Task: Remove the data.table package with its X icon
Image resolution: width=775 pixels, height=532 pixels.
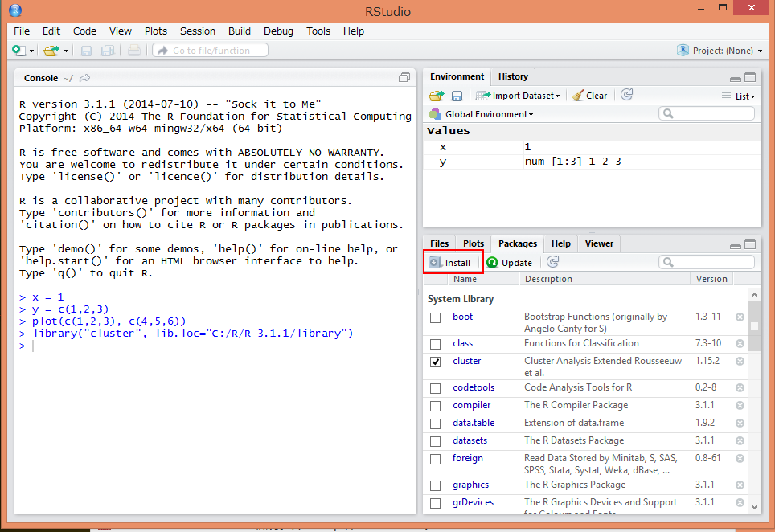Action: point(740,424)
